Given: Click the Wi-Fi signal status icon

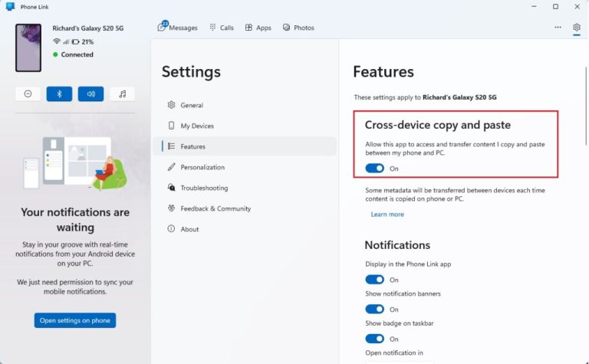Looking at the screenshot, I should [x=56, y=41].
